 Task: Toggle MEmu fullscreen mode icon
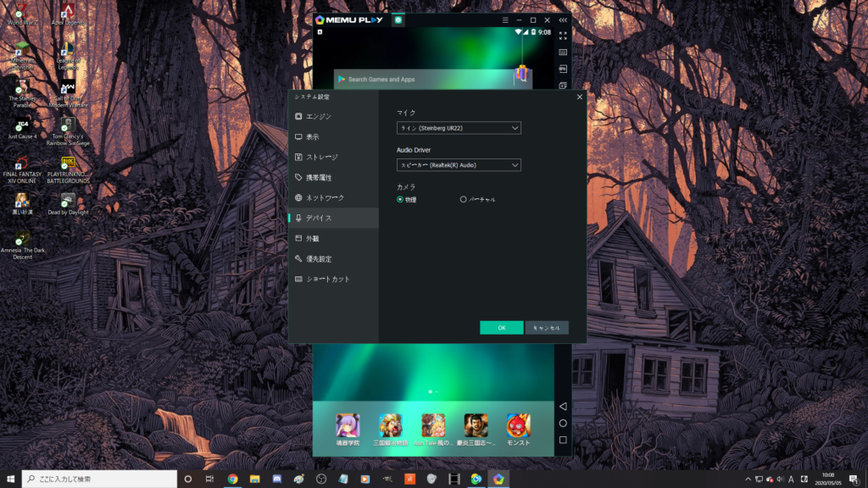563,36
